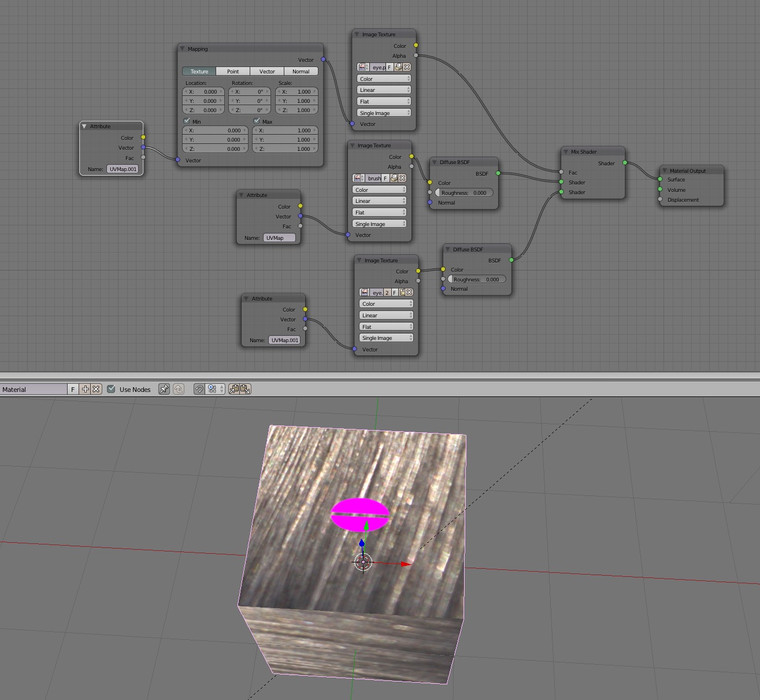Unlink the material with the X icon
Image resolution: width=760 pixels, height=700 pixels.
coord(97,389)
